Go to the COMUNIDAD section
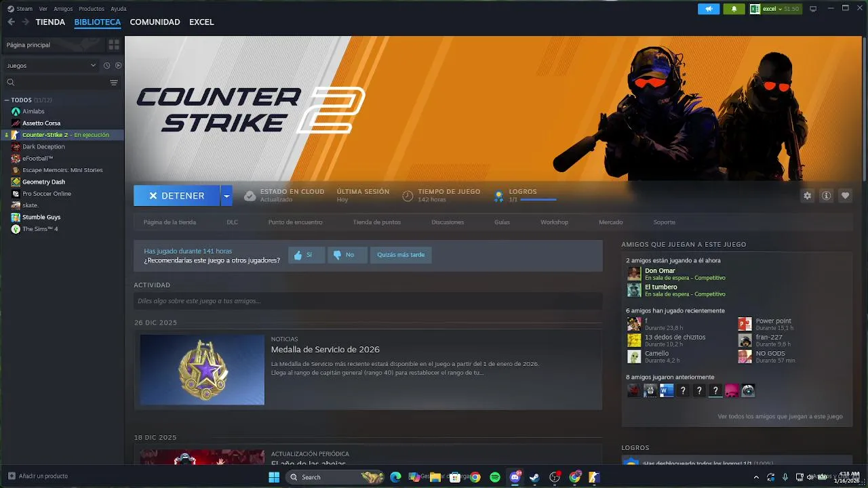Screen dimensions: 868x488 155,22
